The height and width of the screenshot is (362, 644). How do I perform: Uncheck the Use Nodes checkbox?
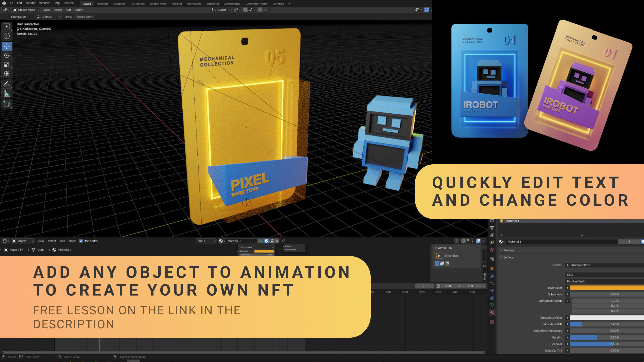[81, 241]
